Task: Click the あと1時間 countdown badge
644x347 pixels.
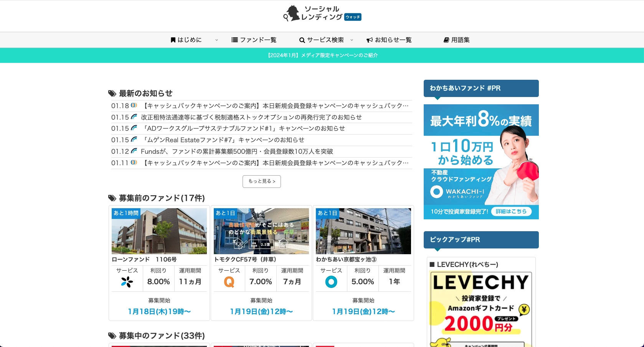Action: pyautogui.click(x=126, y=213)
